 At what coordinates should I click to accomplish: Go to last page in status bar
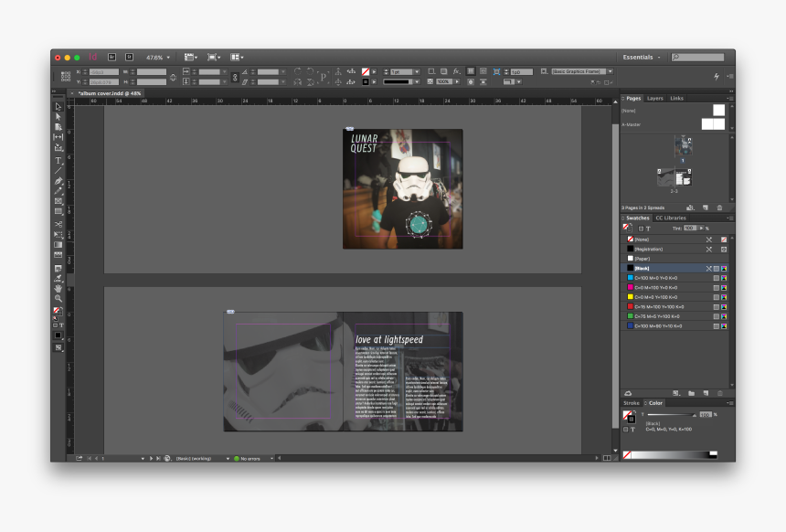pyautogui.click(x=158, y=458)
